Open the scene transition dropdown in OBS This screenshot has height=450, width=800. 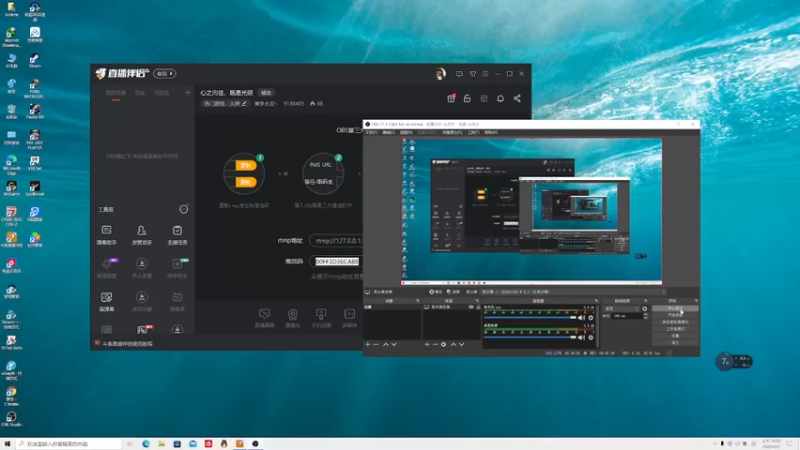point(622,309)
